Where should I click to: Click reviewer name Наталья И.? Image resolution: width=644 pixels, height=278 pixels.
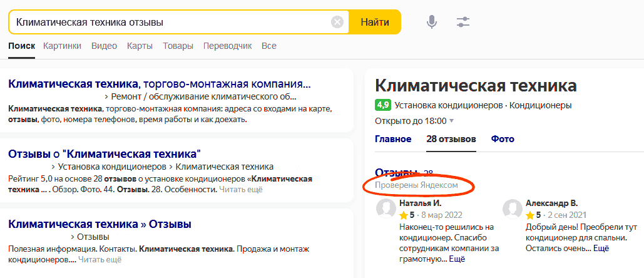420,203
